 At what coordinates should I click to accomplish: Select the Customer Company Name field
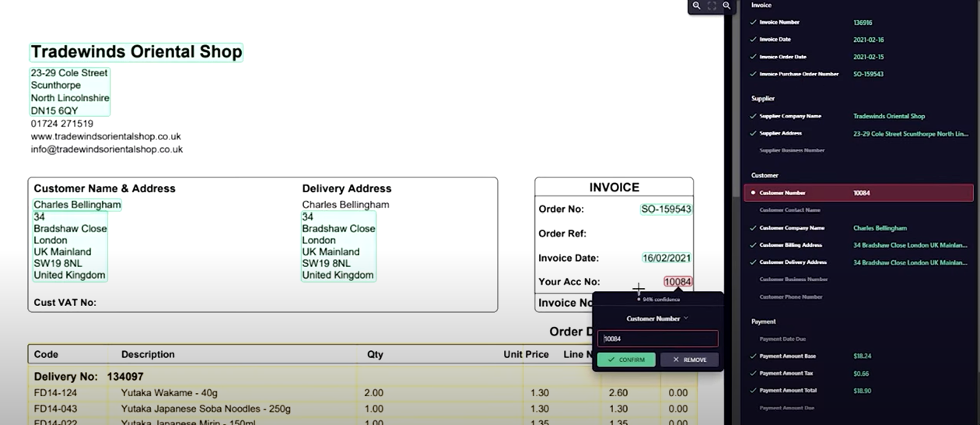pyautogui.click(x=859, y=228)
